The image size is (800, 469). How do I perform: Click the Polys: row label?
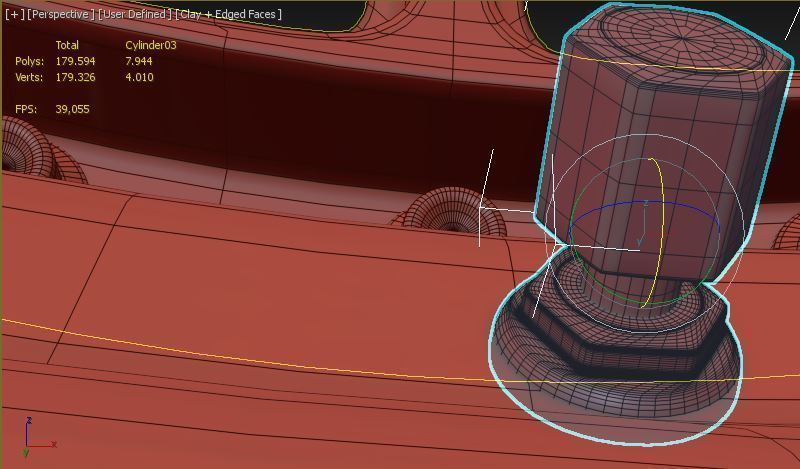click(x=30, y=61)
